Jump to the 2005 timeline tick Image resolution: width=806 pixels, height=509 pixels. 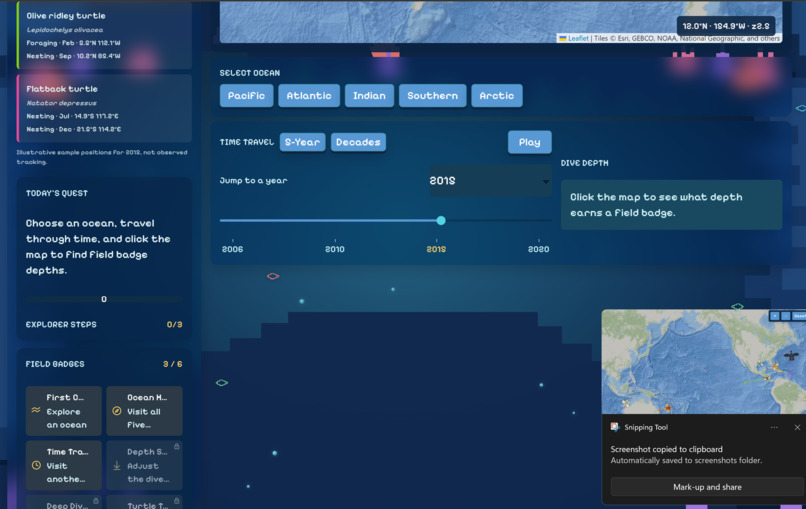232,249
